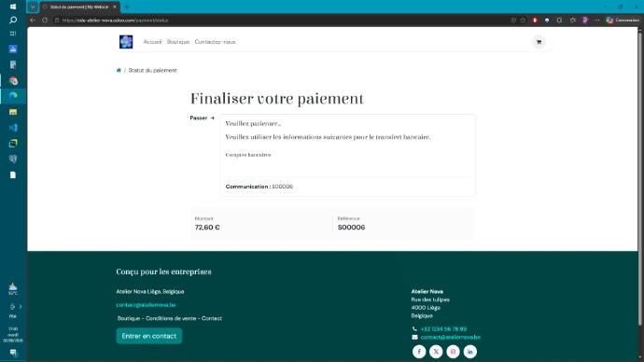The width and height of the screenshot is (644, 362).
Task: Open the Instagram social icon
Action: point(453,352)
